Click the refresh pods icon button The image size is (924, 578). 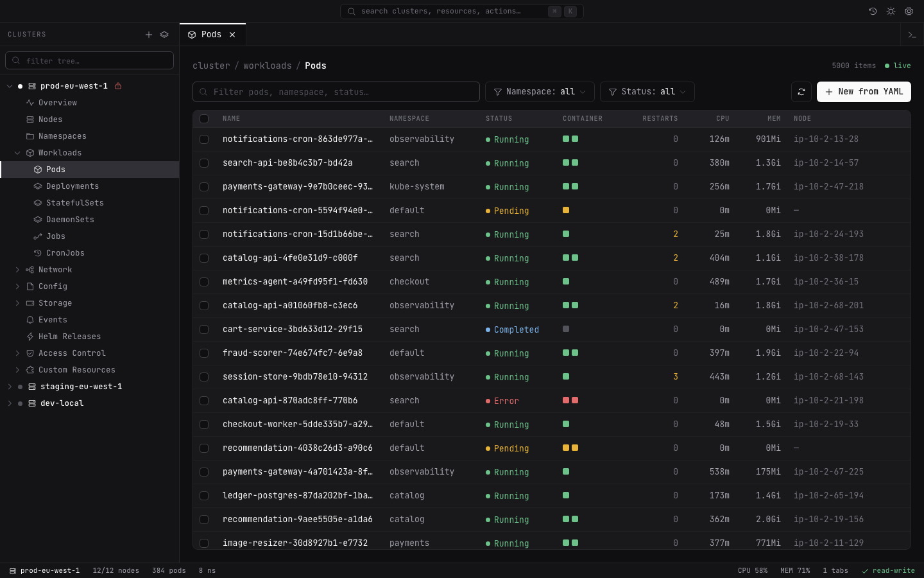point(801,92)
